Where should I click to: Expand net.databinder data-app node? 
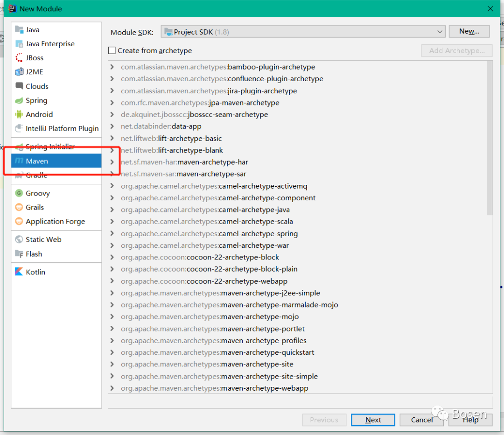tap(112, 126)
